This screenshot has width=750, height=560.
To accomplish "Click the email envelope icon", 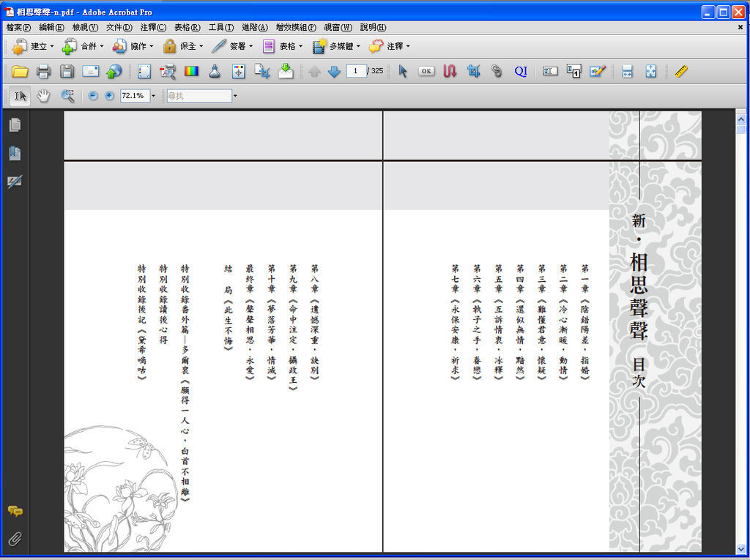I will (90, 72).
